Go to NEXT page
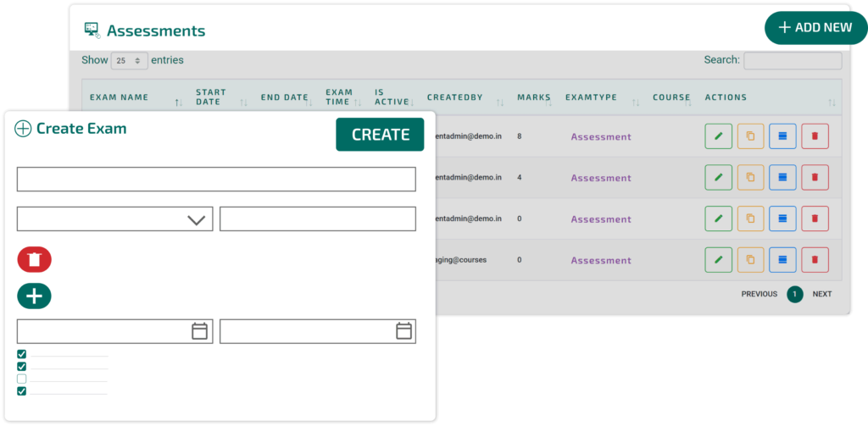 click(822, 294)
